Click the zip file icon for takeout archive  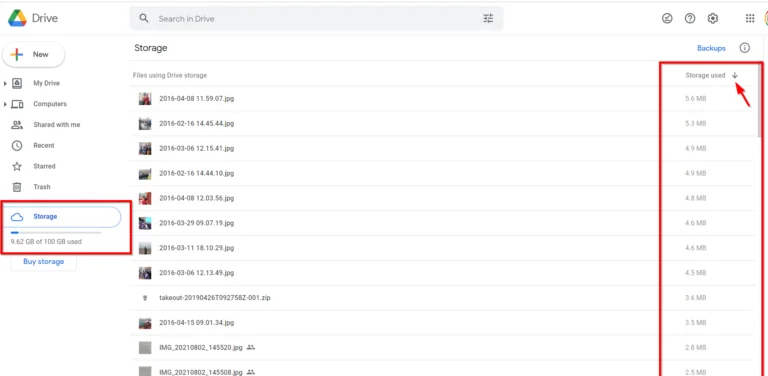coord(144,298)
